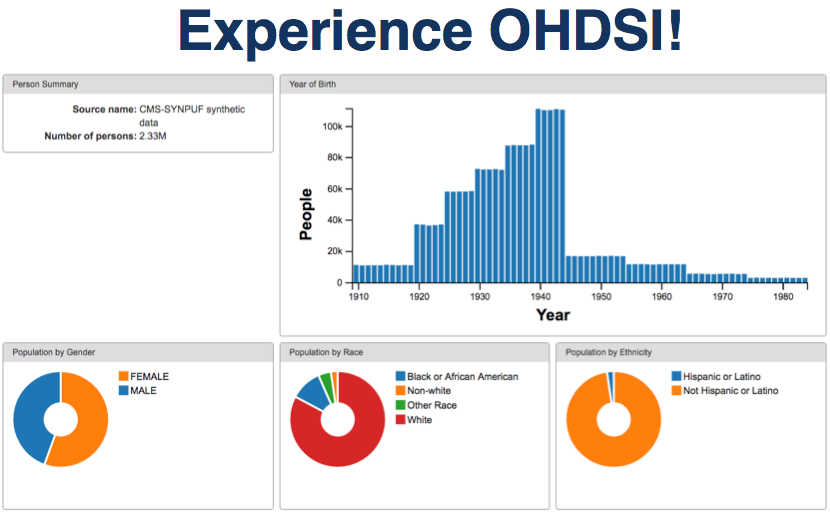830x514 pixels.
Task: Select the blue Black or African American swatch
Action: pyautogui.click(x=401, y=377)
